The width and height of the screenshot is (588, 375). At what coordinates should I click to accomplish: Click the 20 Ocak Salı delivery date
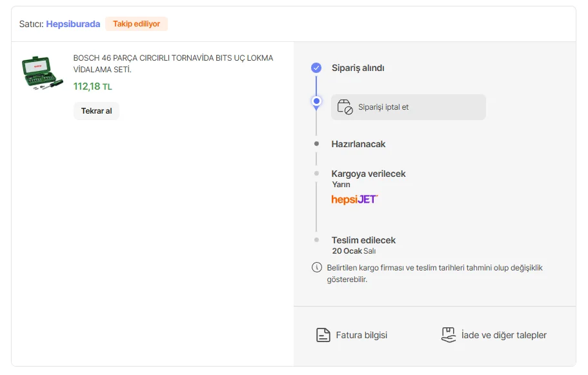tap(354, 251)
